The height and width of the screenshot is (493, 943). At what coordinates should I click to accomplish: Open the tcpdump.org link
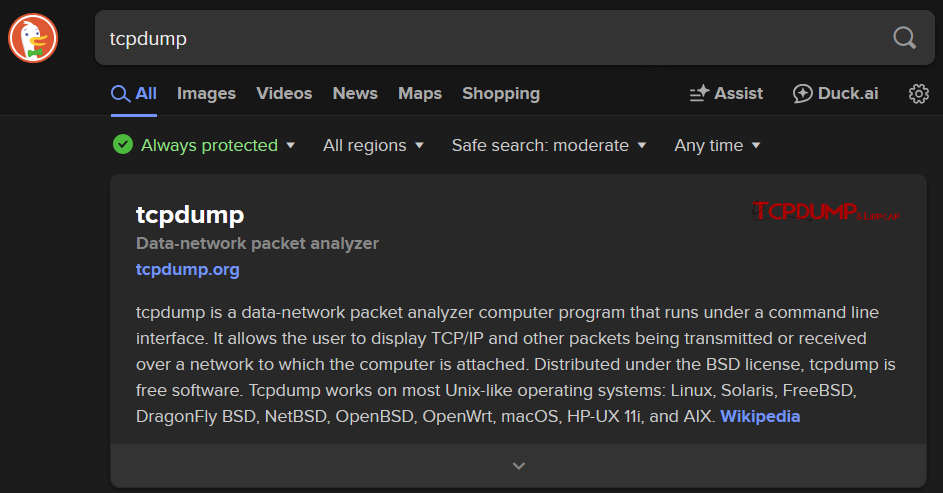[x=188, y=269]
